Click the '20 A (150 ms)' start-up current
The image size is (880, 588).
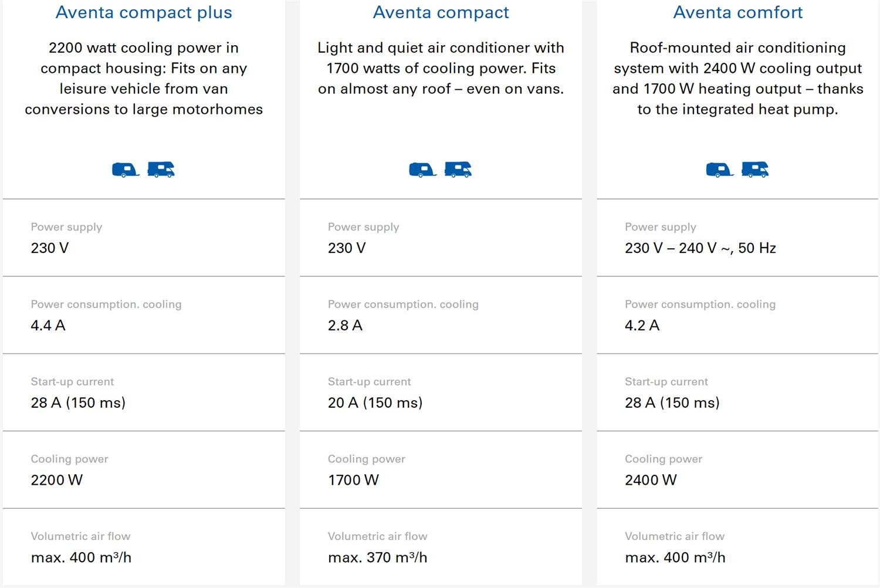(375, 403)
